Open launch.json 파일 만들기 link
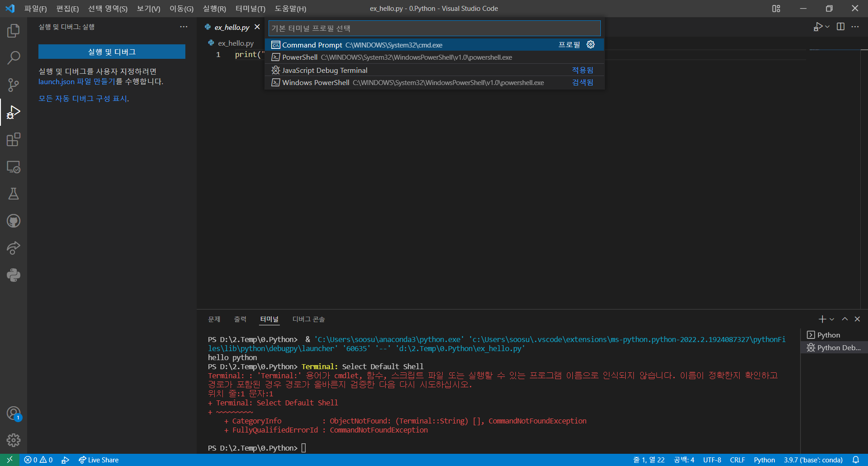This screenshot has width=868, height=466. tap(77, 81)
